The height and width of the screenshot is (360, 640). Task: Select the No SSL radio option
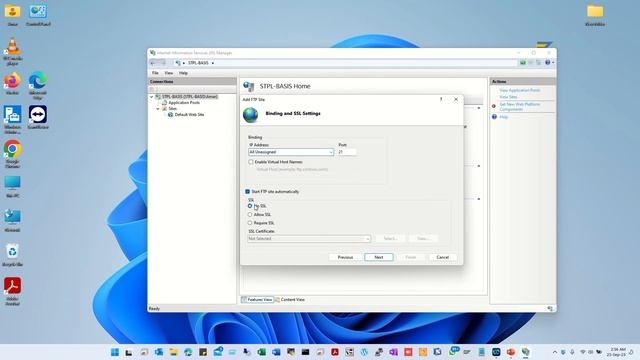(250, 206)
